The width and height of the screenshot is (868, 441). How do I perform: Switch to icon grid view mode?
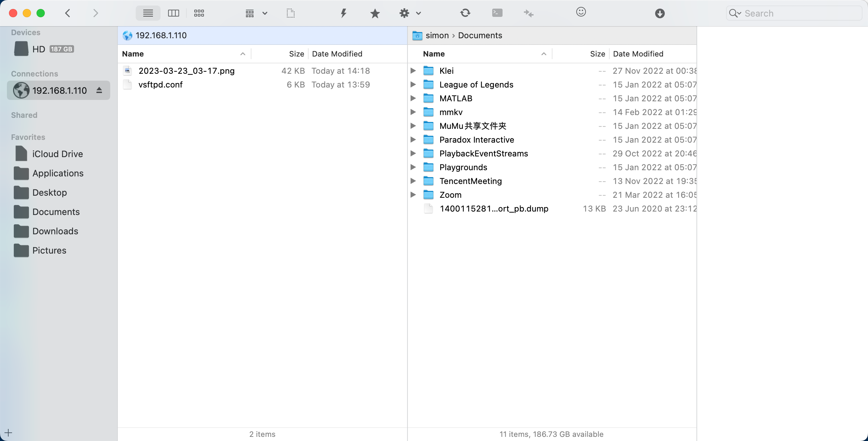tap(199, 13)
